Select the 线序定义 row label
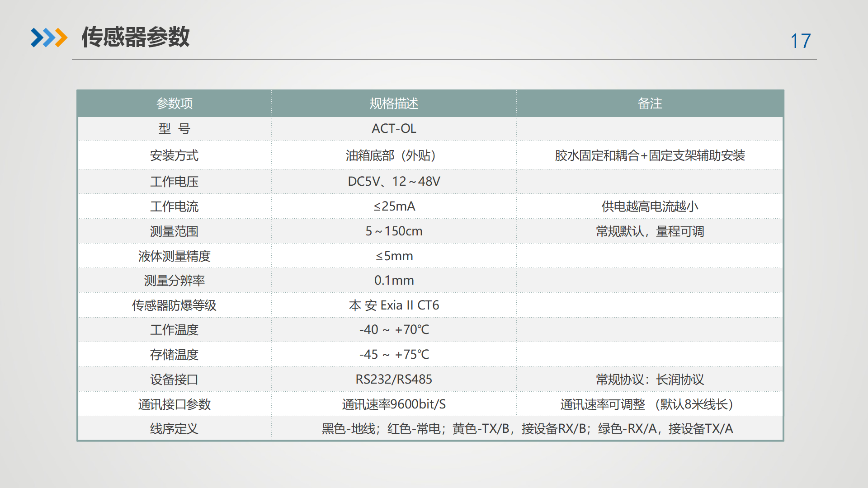This screenshot has height=488, width=868. (x=175, y=429)
